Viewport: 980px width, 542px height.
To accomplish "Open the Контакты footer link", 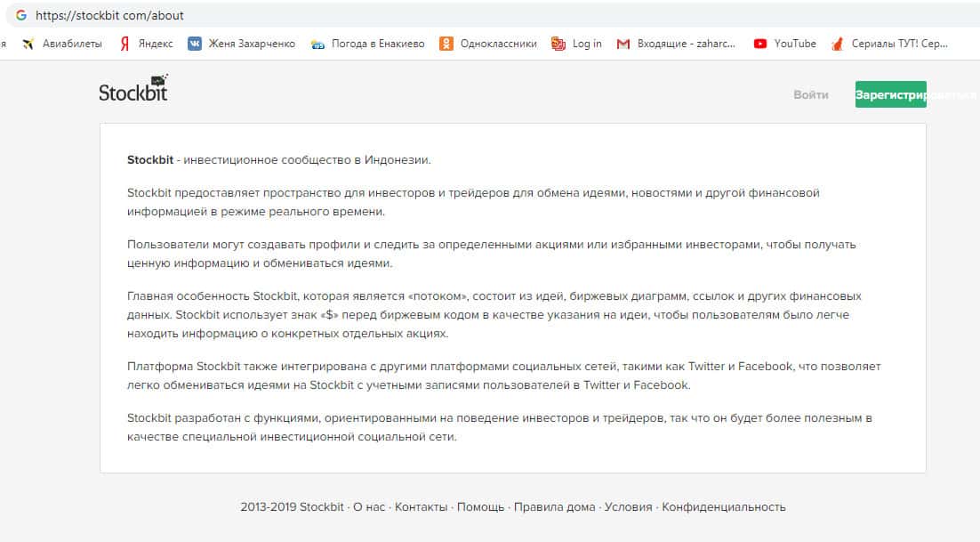I will point(422,507).
